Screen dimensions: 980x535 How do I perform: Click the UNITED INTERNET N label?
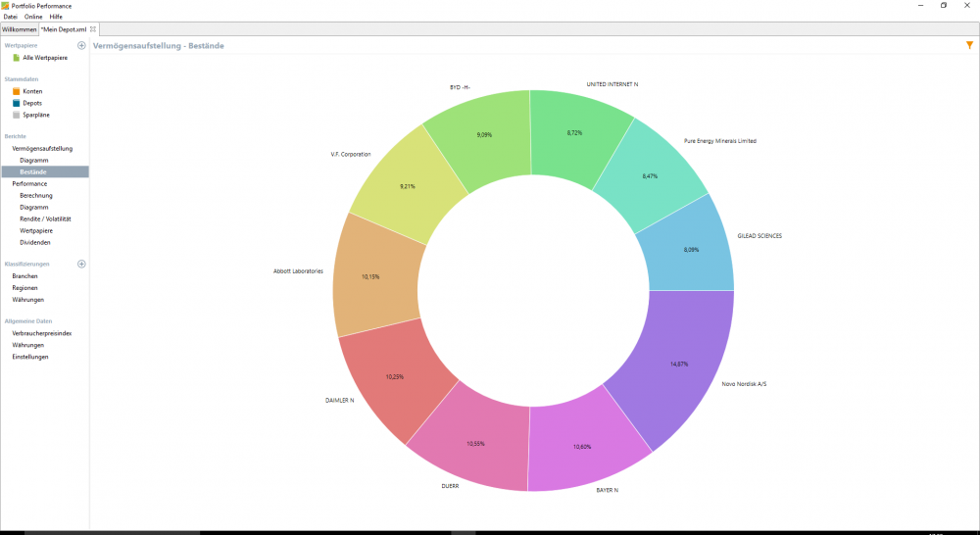612,83
